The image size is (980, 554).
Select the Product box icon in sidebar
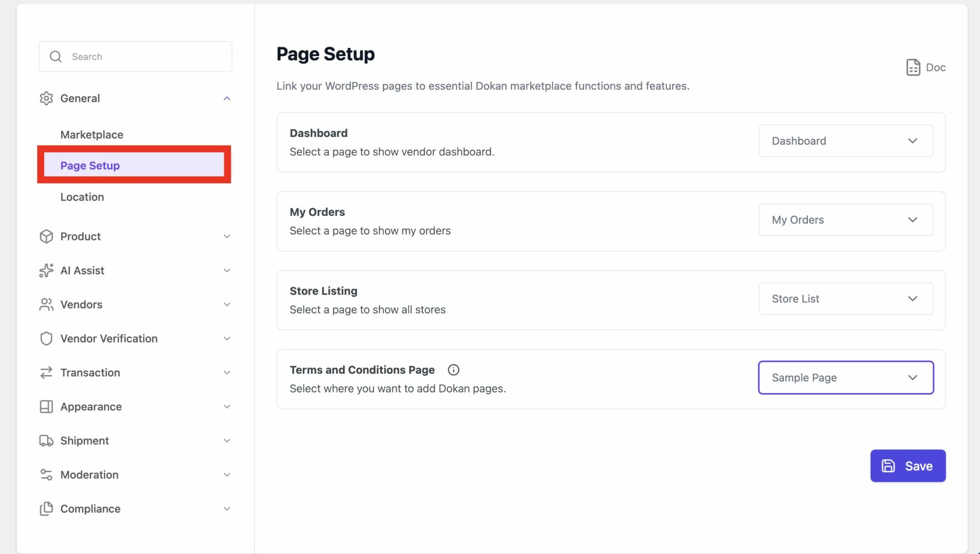(x=46, y=236)
